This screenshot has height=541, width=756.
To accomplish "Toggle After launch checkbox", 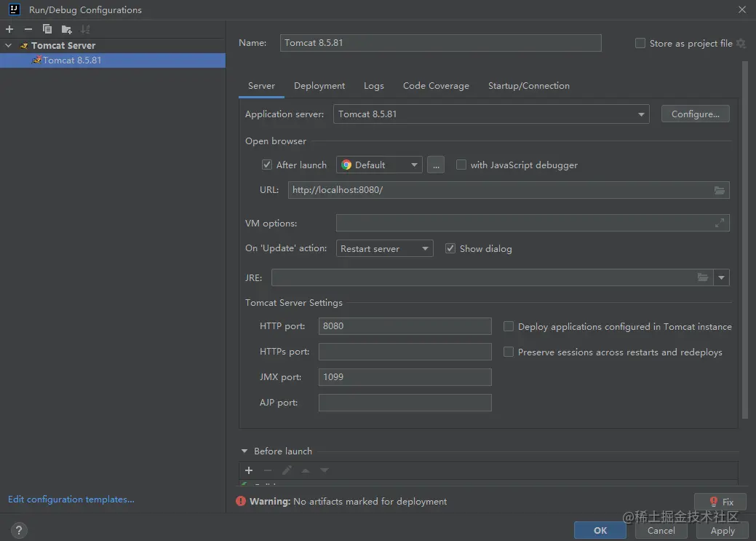I will pyautogui.click(x=266, y=165).
